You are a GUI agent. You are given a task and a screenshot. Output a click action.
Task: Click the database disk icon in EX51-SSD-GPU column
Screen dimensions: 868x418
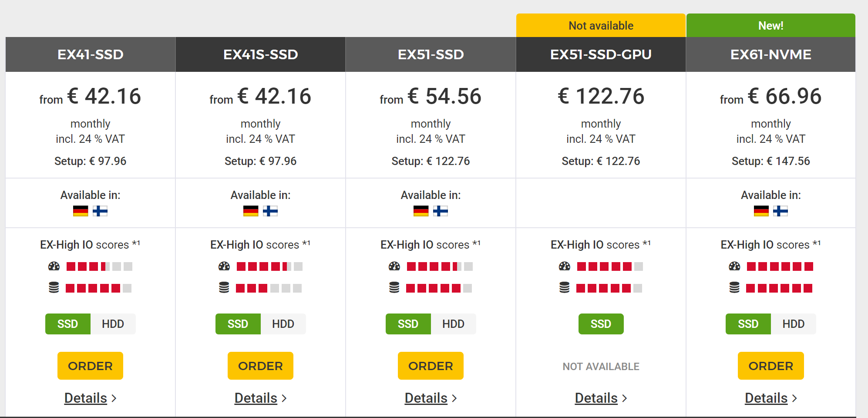click(565, 288)
